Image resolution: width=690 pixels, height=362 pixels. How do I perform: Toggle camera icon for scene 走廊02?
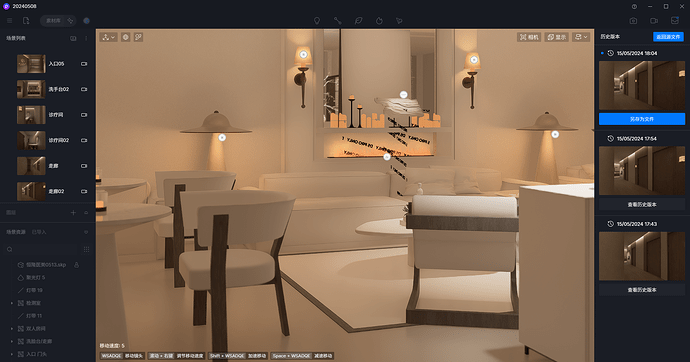pos(84,191)
